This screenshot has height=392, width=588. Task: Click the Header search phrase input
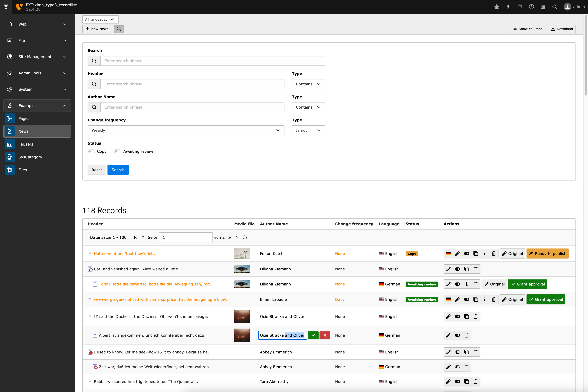192,84
